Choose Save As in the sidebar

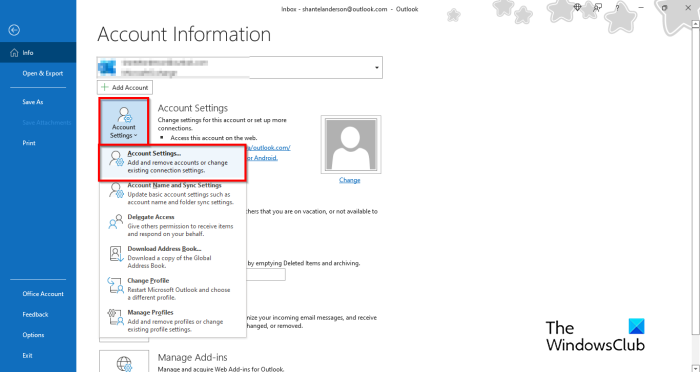coord(33,102)
